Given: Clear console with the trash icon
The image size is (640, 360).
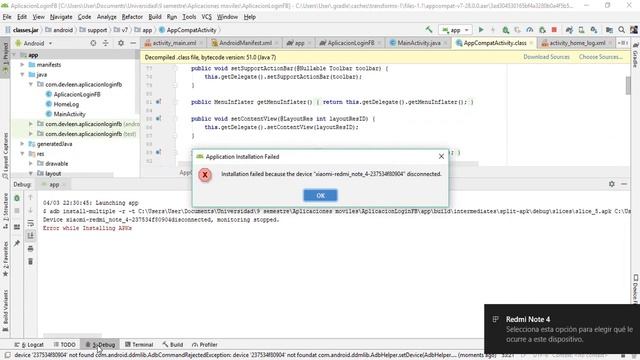Looking at the screenshot, I should 30,261.
